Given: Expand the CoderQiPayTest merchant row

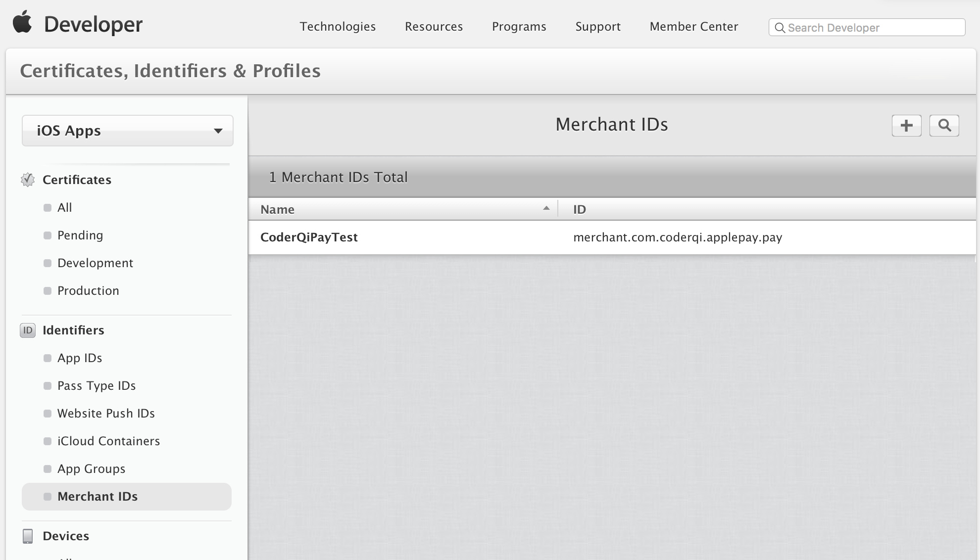Looking at the screenshot, I should pos(309,237).
